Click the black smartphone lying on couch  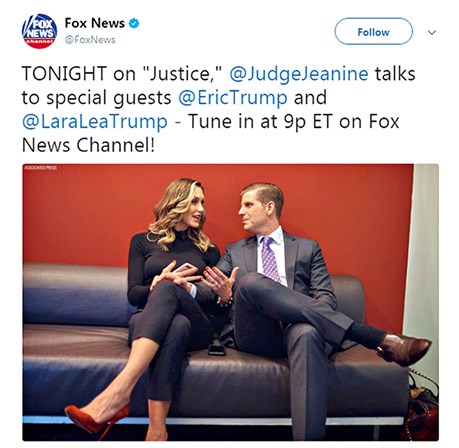pyautogui.click(x=217, y=350)
